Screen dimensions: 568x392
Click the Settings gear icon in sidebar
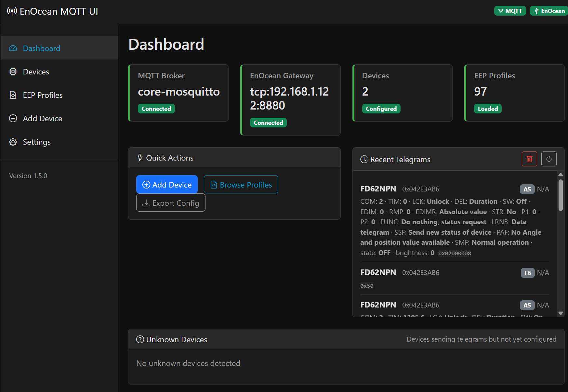click(x=13, y=142)
